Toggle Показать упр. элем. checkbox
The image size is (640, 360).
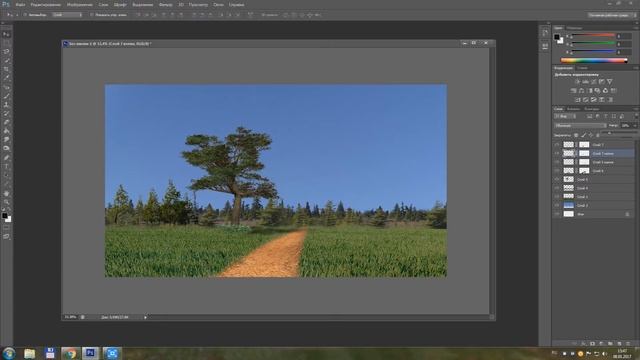91,15
